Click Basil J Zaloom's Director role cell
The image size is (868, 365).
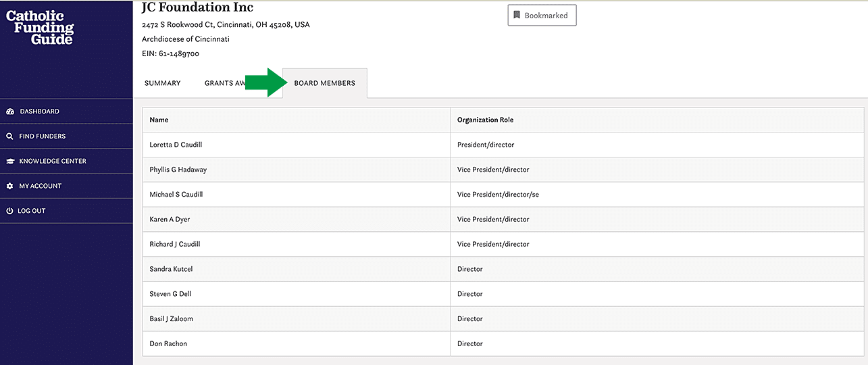point(657,319)
